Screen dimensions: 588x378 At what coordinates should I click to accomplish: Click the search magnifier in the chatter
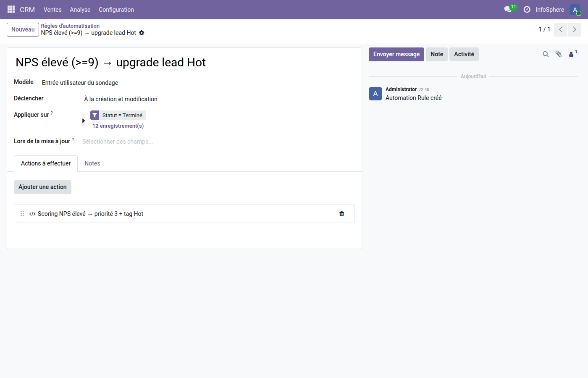pyautogui.click(x=546, y=54)
